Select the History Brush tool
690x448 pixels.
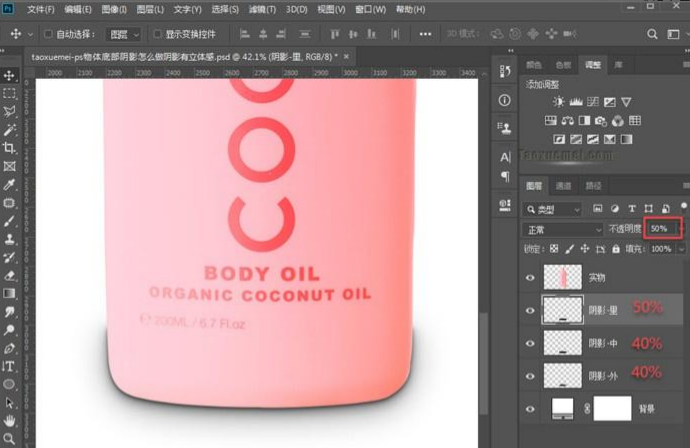[9, 257]
